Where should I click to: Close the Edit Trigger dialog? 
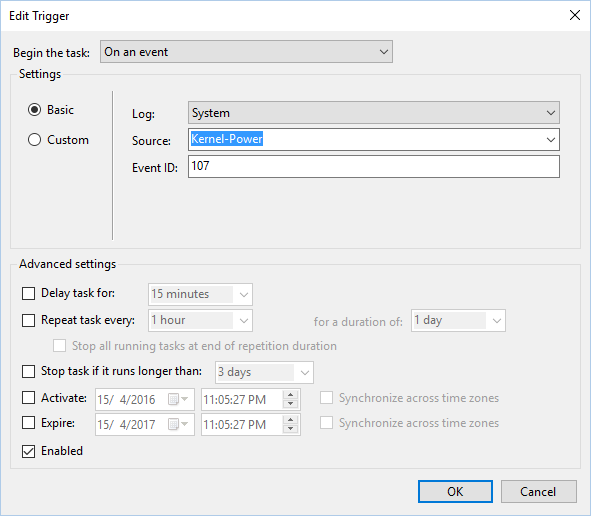pyautogui.click(x=574, y=15)
